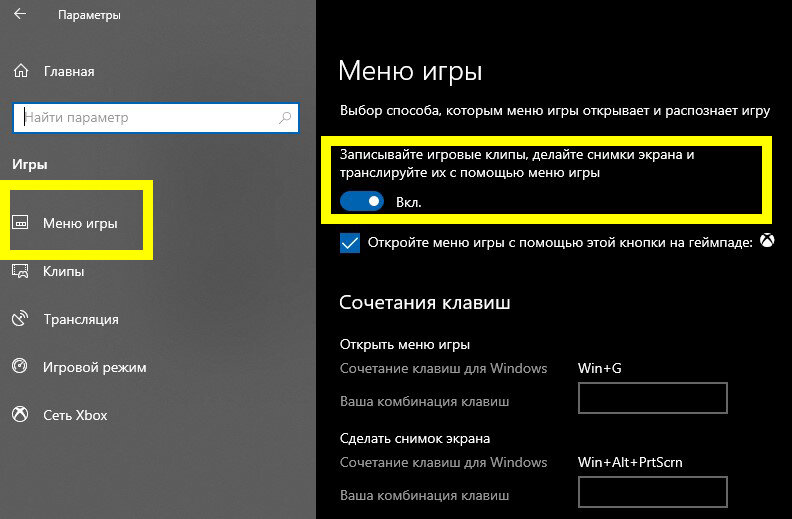Image resolution: width=792 pixels, height=519 pixels.
Task: Click the Меню игры page heading
Action: tap(410, 71)
